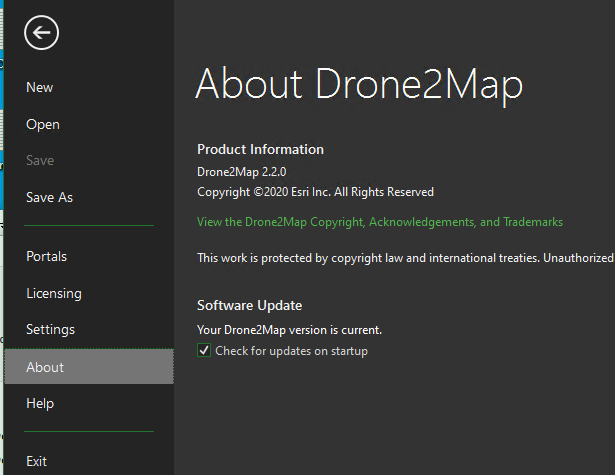Click the back arrow icon

click(42, 33)
